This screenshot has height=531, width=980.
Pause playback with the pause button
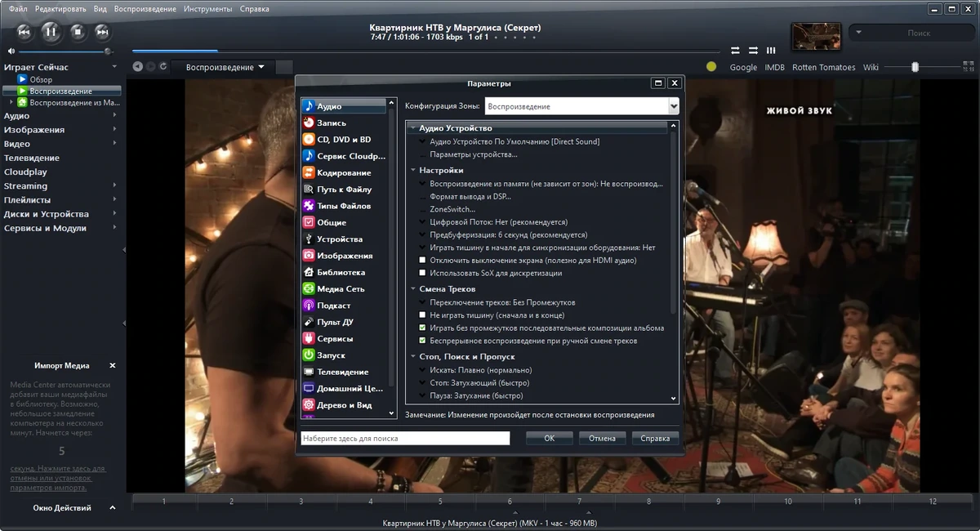(x=51, y=32)
